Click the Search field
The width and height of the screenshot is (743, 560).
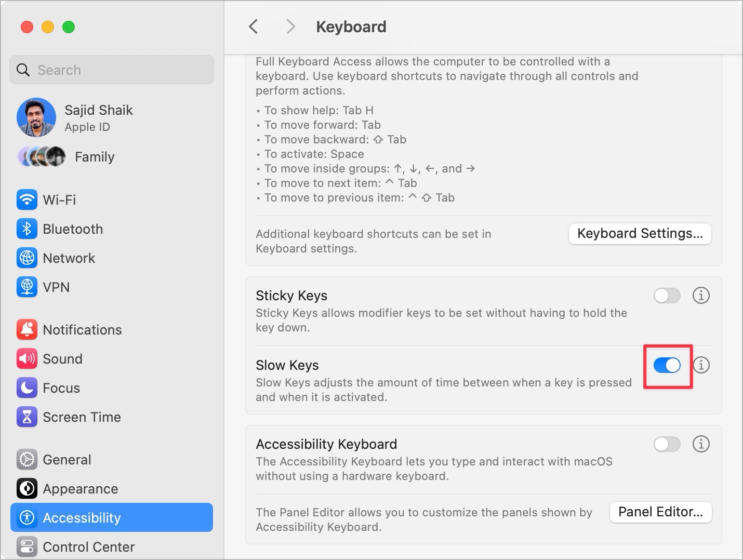coord(112,70)
